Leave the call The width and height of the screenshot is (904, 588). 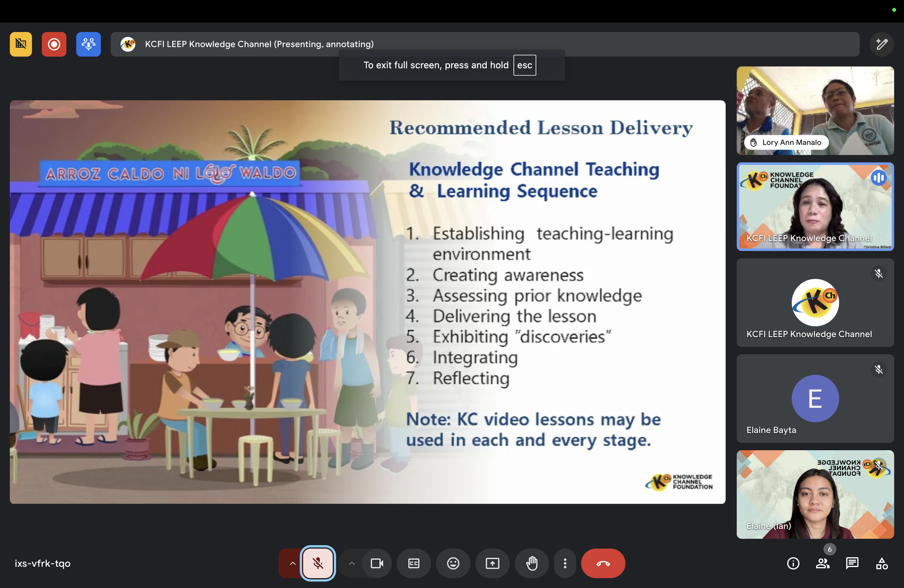pyautogui.click(x=603, y=563)
